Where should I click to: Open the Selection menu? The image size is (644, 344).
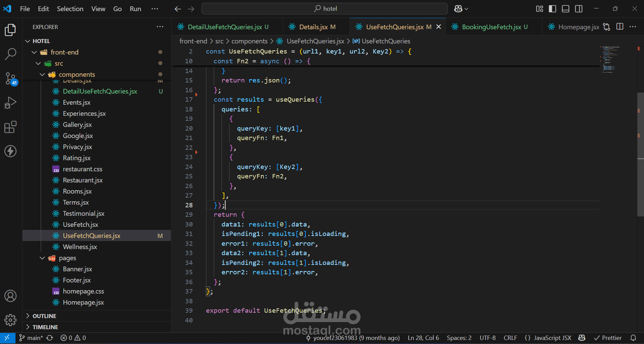(x=70, y=9)
